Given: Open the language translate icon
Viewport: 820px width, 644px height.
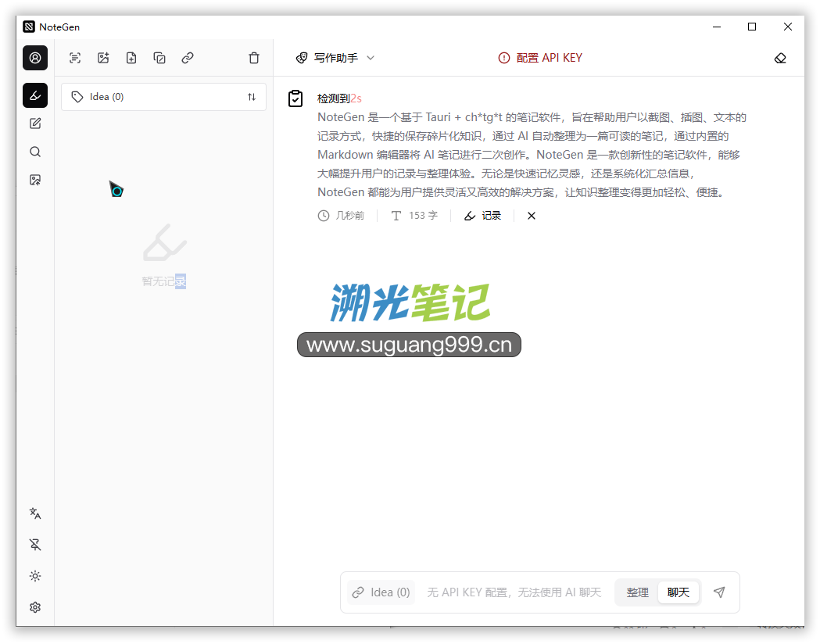Looking at the screenshot, I should 35,513.
